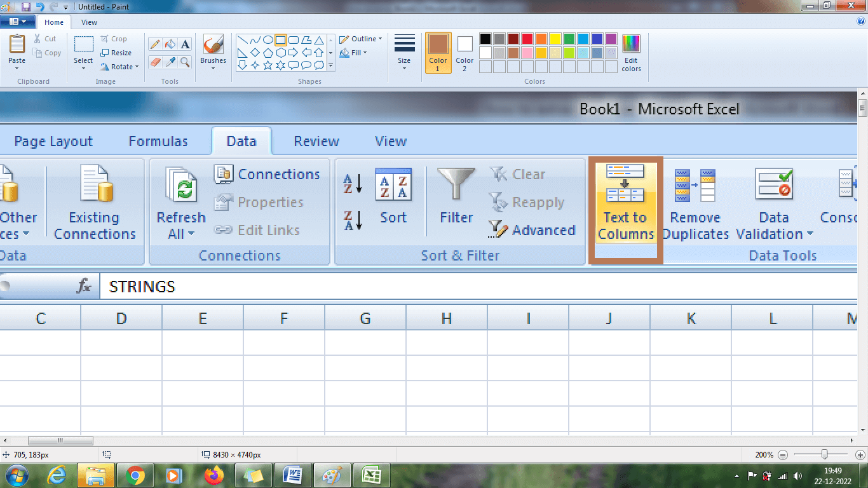Open the Paint application menu button
Screen dimensions: 868x488
coord(17,22)
